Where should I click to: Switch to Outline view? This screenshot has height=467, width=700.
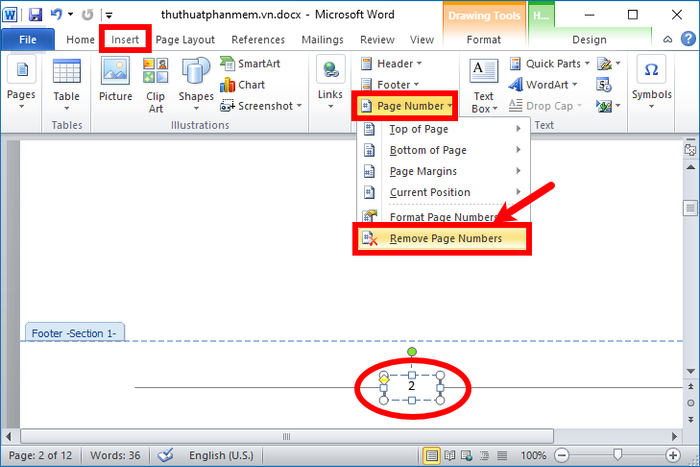pyautogui.click(x=484, y=455)
